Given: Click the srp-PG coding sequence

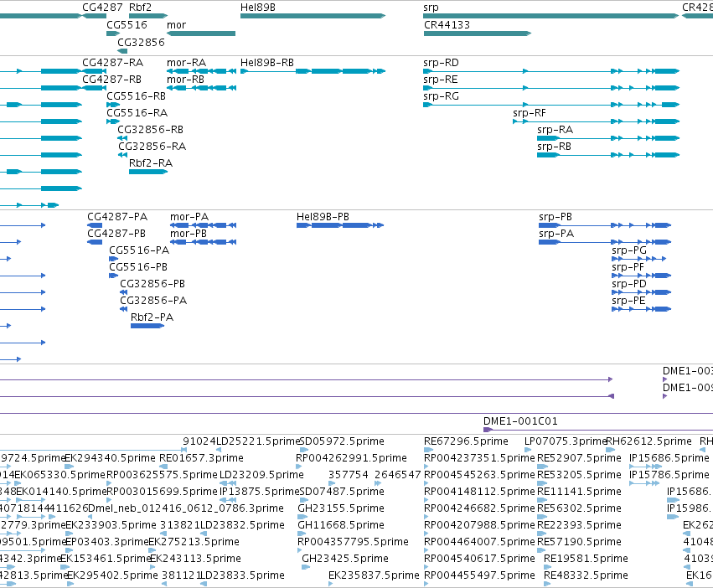Looking at the screenshot, I should click(639, 259).
